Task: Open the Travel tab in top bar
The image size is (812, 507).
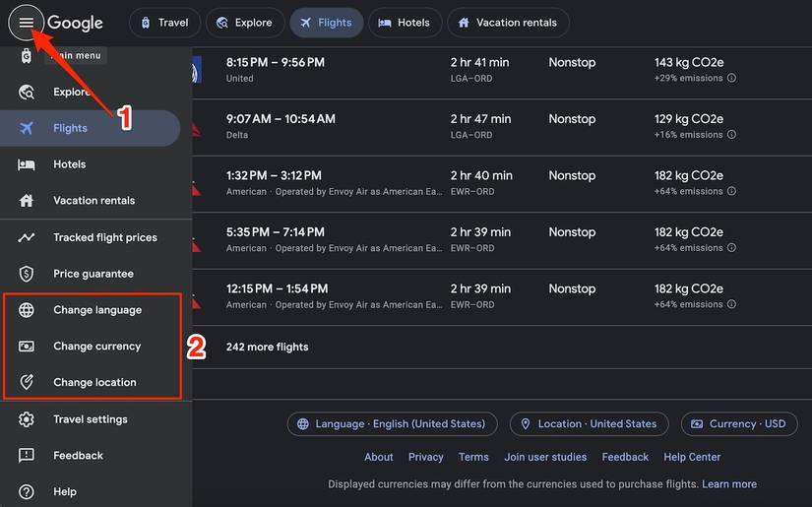Action: [164, 23]
